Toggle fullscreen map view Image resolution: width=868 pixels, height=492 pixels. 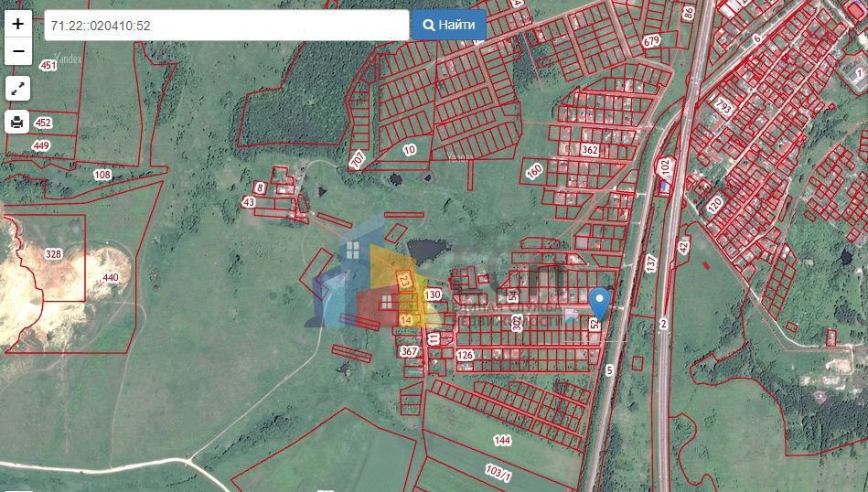click(x=18, y=89)
